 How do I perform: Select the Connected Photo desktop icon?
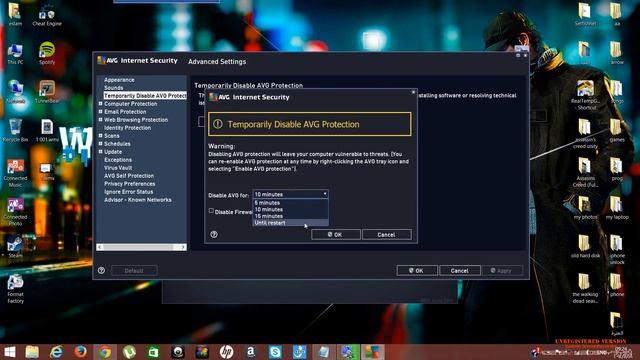15,211
